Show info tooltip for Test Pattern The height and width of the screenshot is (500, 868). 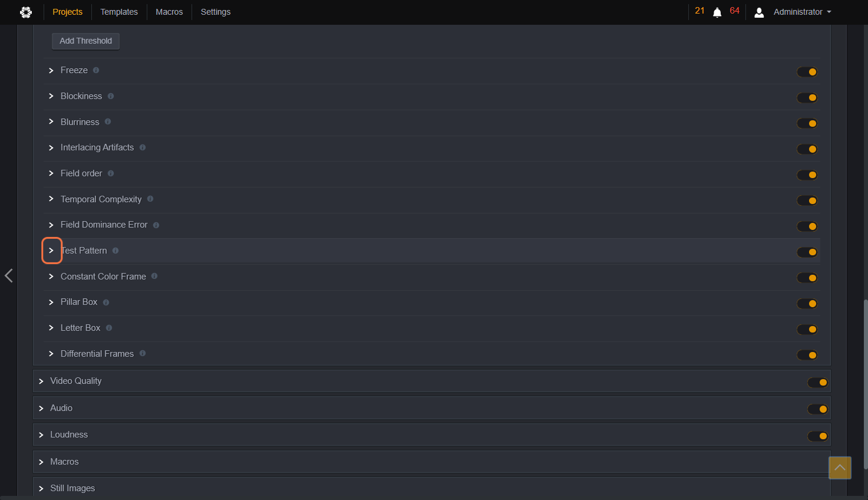pos(115,251)
